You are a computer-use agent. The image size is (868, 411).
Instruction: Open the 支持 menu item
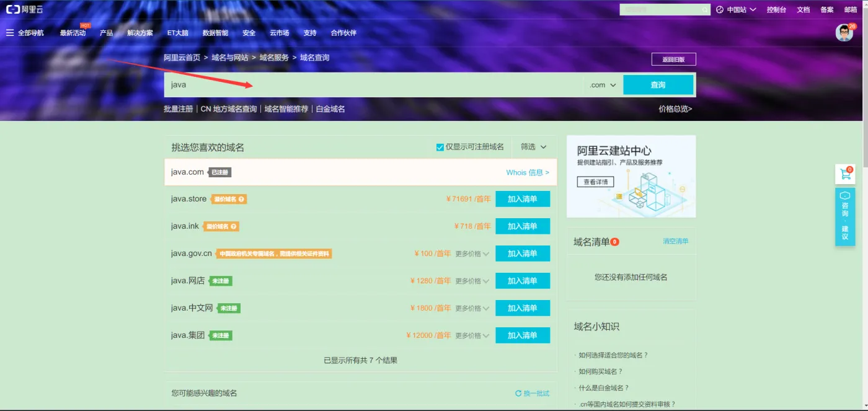[310, 33]
